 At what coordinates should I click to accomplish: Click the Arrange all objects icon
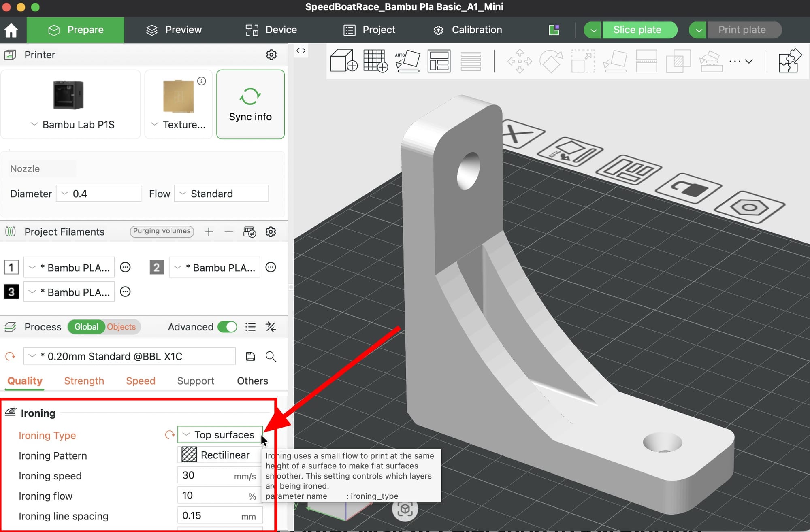point(439,61)
